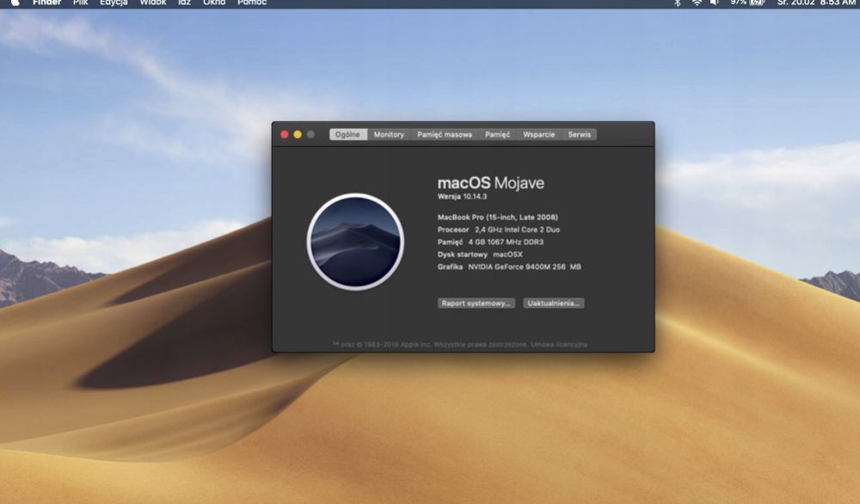Viewport: 860px width, 504px height.
Task: Select the Ogólne tab
Action: 347,134
